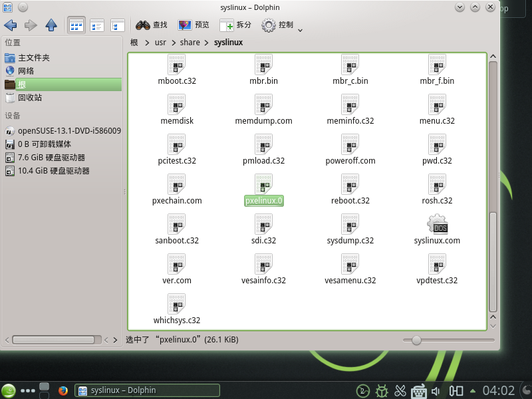Expand the arrow after share breadcrumb

[x=206, y=43]
